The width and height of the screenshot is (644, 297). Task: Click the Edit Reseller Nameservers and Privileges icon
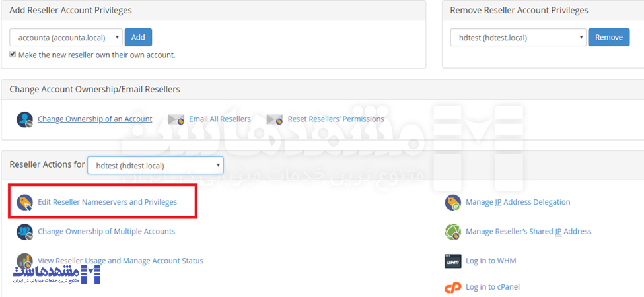coord(24,202)
